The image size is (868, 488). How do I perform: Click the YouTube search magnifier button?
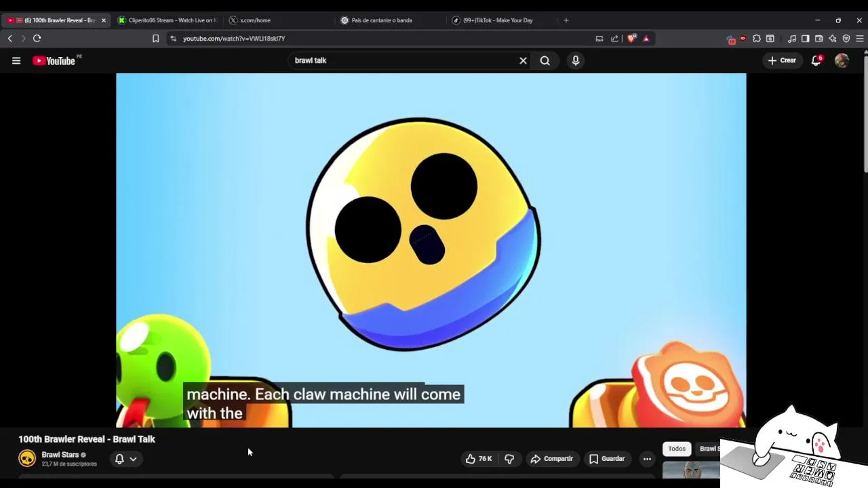click(x=545, y=60)
